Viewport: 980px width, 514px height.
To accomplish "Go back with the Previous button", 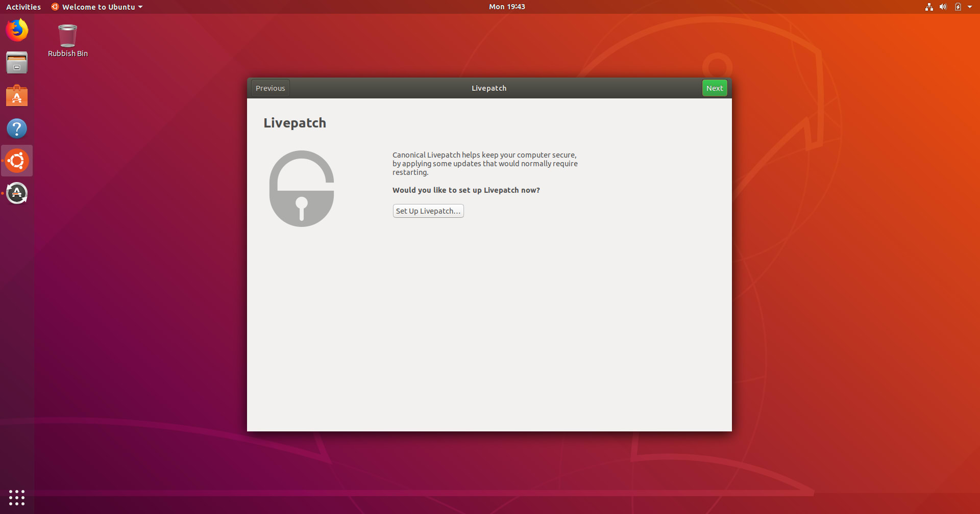I will (271, 88).
